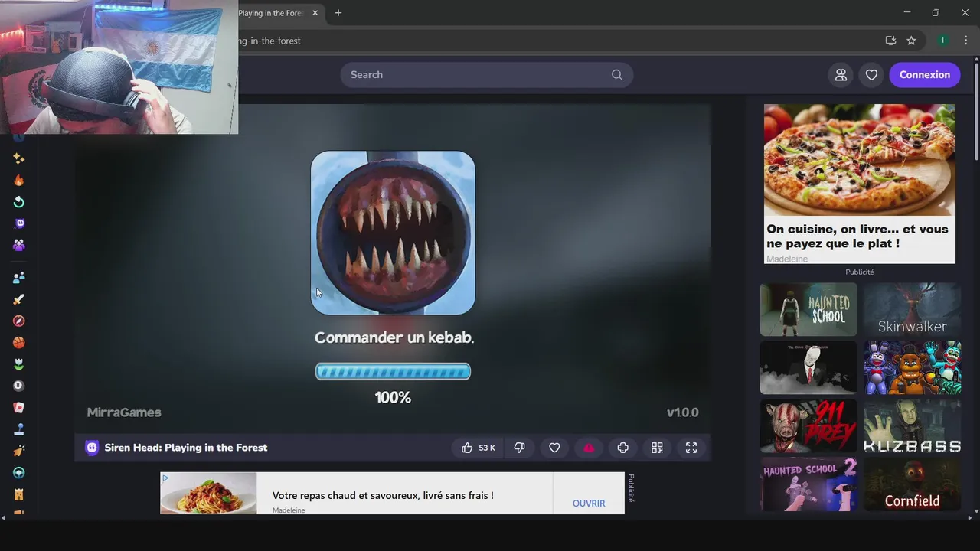Screen dimensions: 980x551
Task: Open the Adventure compass category icon
Action: (x=19, y=321)
